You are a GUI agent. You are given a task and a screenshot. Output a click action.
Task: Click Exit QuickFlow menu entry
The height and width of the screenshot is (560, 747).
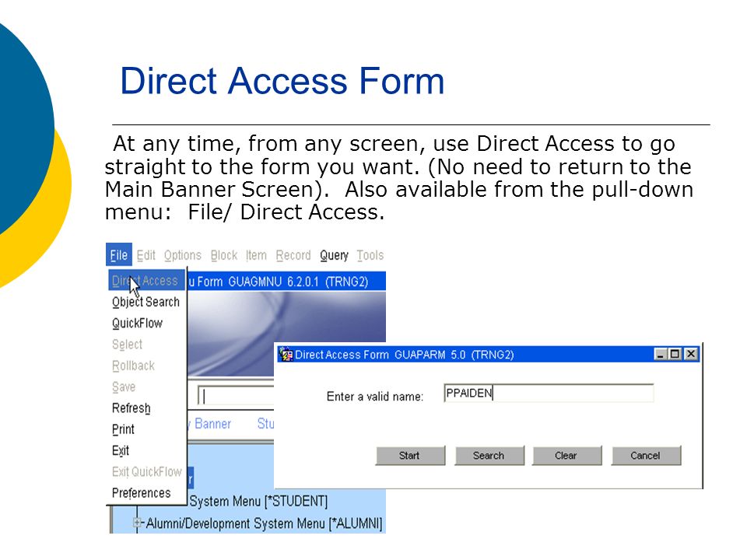147,471
